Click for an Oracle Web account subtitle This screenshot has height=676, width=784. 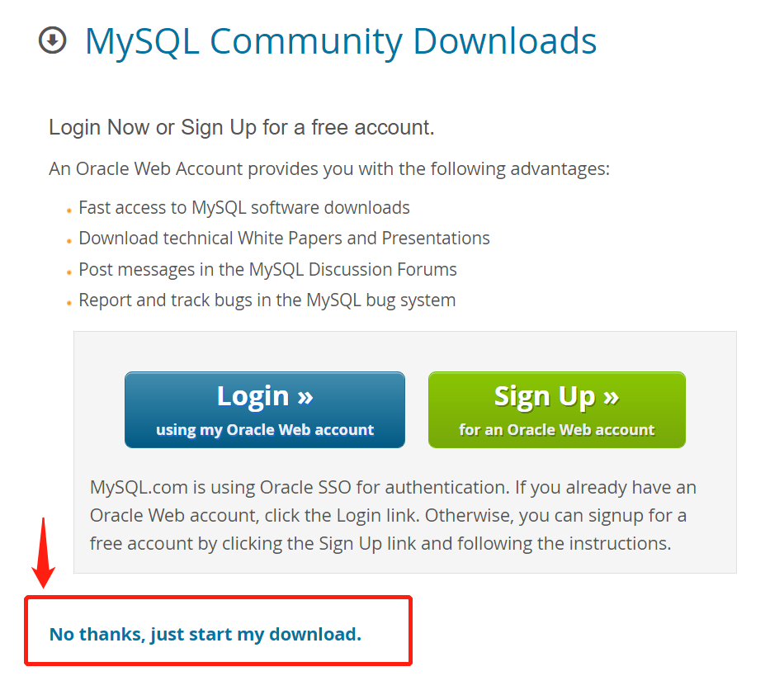(x=556, y=430)
